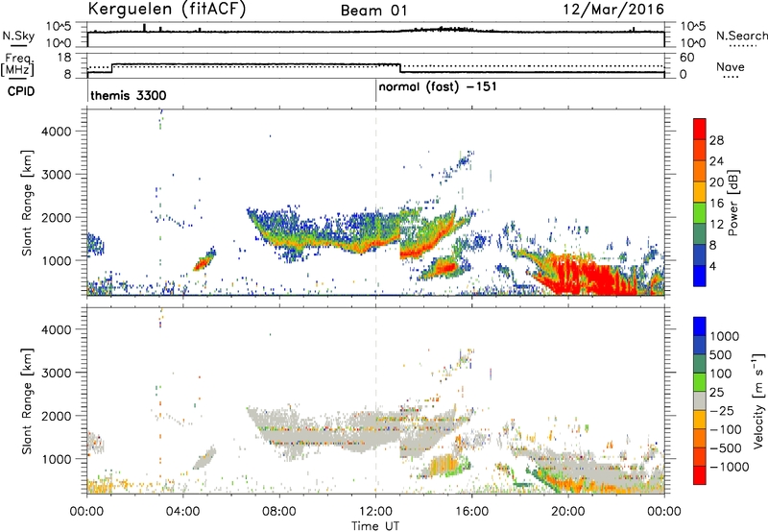Click the 'Beam 01' label

click(374, 11)
